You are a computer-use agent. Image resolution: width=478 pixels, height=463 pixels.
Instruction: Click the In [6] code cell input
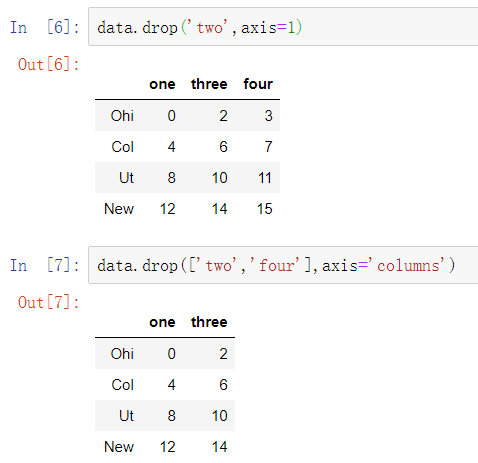coord(283,27)
